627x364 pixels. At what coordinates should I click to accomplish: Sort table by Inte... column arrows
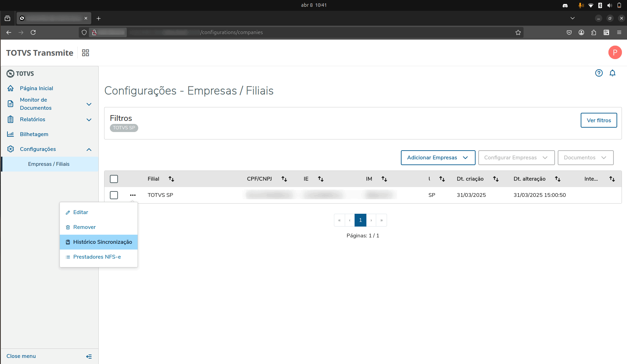click(x=612, y=179)
